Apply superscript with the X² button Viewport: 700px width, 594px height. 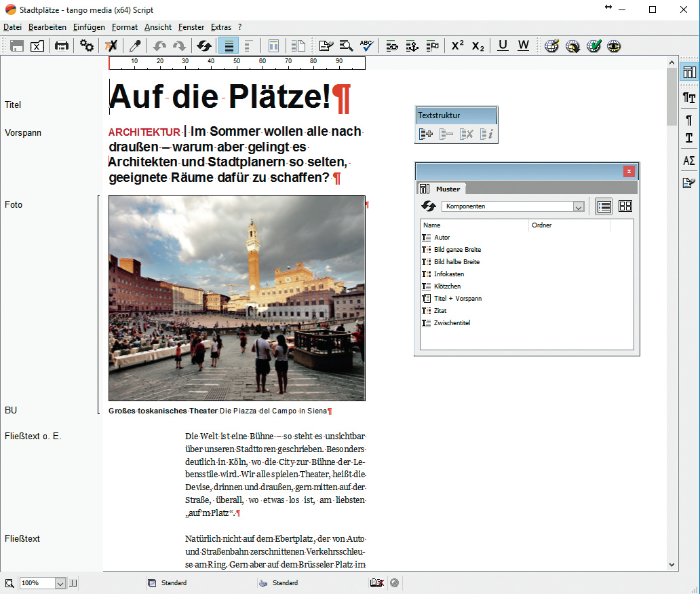[x=458, y=46]
